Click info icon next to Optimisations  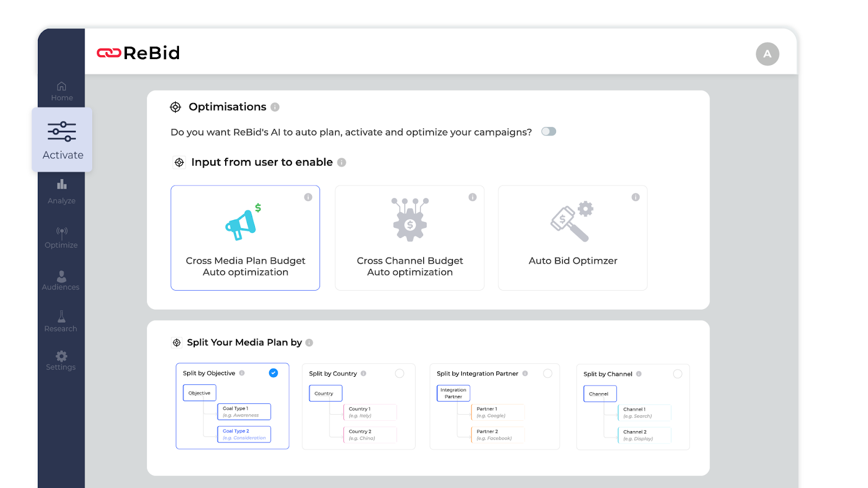coord(275,107)
